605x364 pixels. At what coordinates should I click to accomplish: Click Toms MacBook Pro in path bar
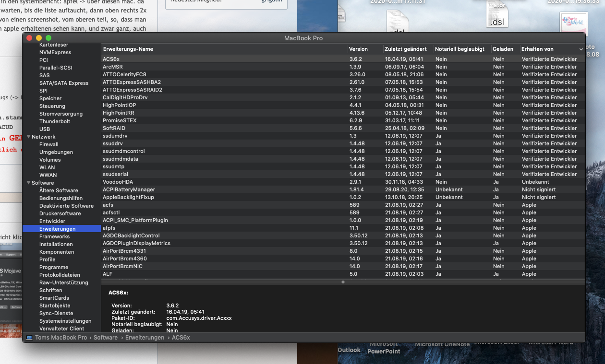[x=60, y=338]
